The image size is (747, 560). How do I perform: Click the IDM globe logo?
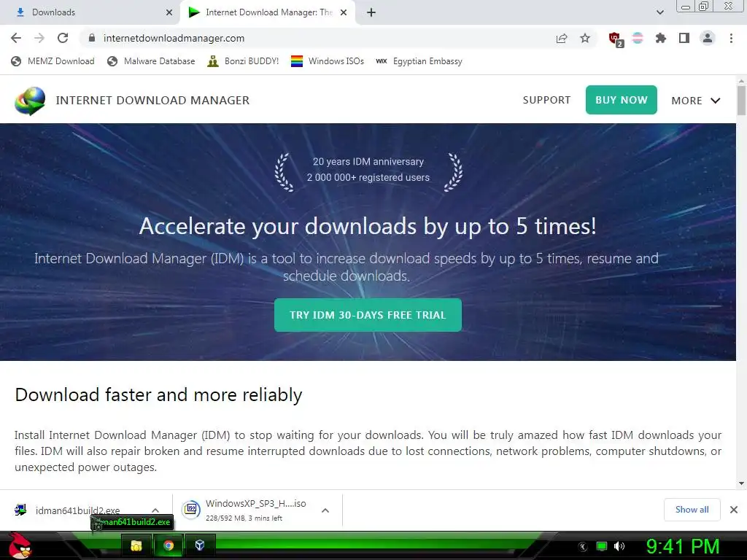tap(30, 101)
